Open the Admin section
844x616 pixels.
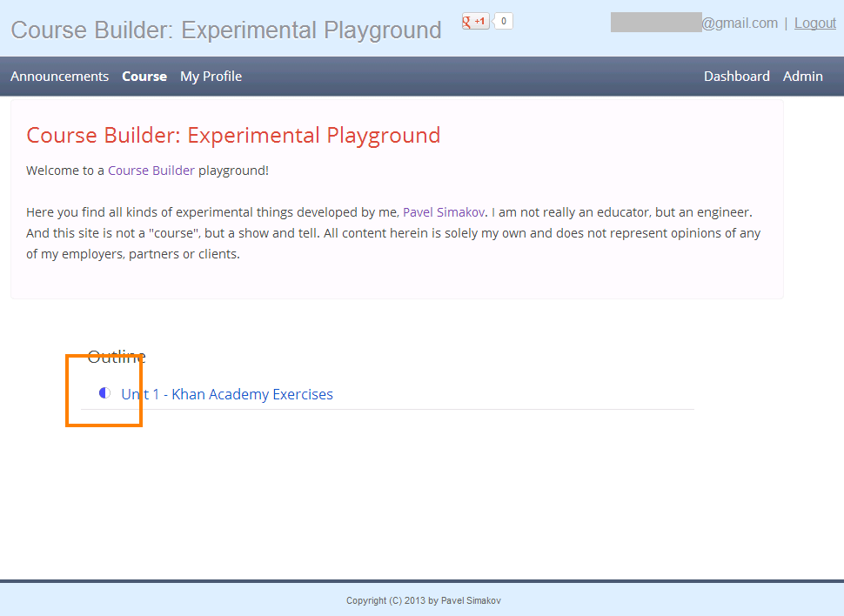click(802, 77)
